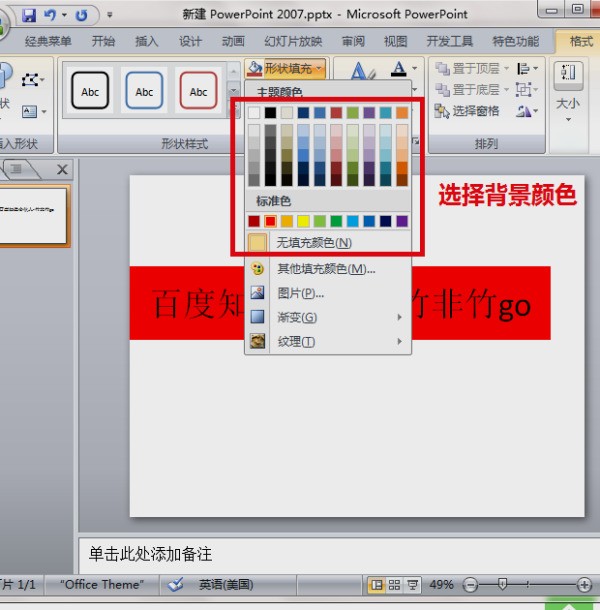Screen dimensions: 600x610
Task: Click the red-outlined Abc shape style
Action: pos(198,92)
